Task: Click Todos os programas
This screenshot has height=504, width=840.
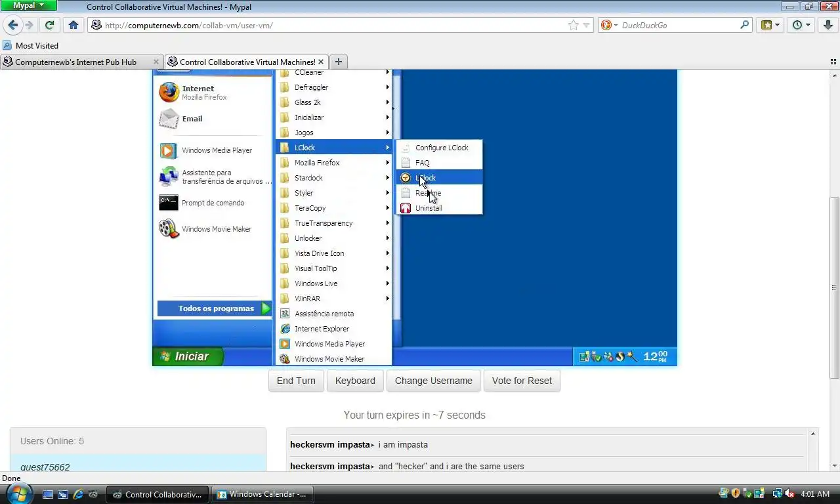Action: point(214,308)
